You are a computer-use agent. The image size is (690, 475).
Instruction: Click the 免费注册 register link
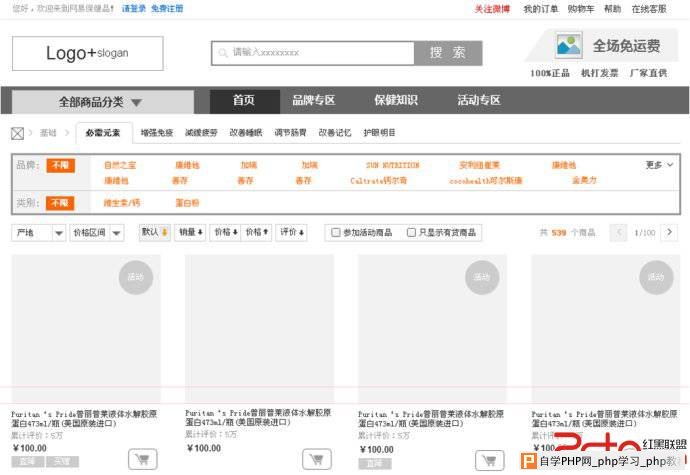pyautogui.click(x=167, y=8)
